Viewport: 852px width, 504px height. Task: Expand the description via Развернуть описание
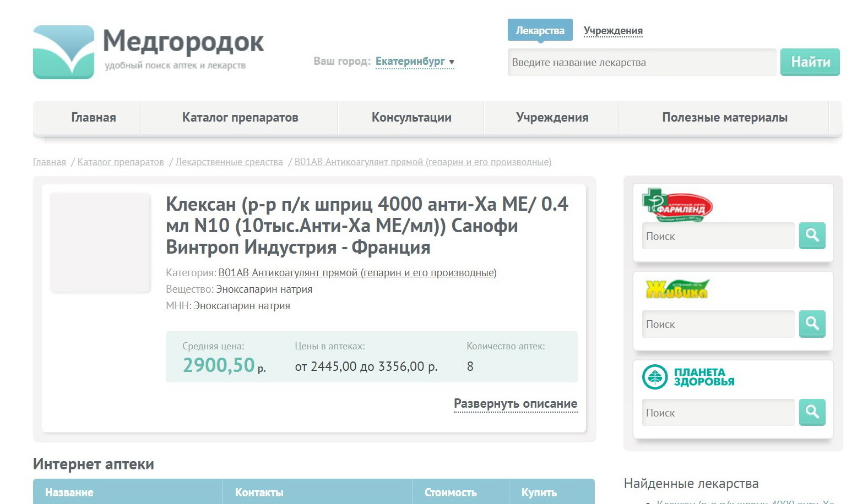[x=515, y=404]
